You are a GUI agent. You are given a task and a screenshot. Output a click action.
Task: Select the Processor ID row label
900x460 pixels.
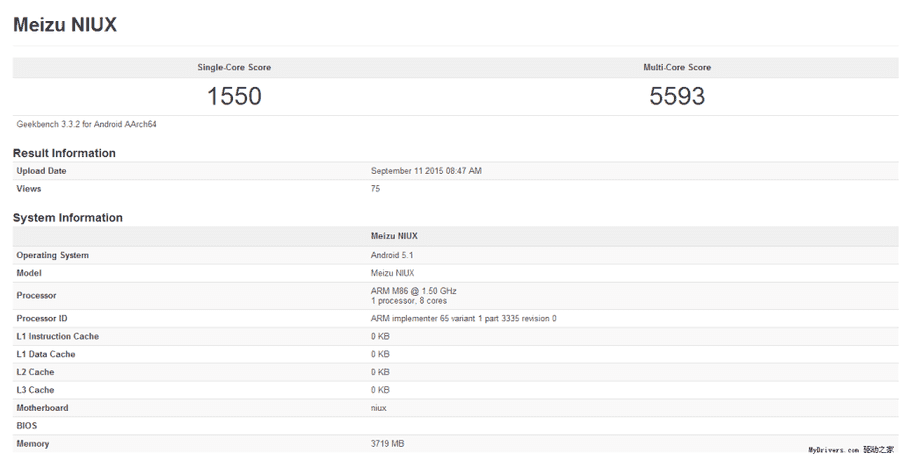42,318
